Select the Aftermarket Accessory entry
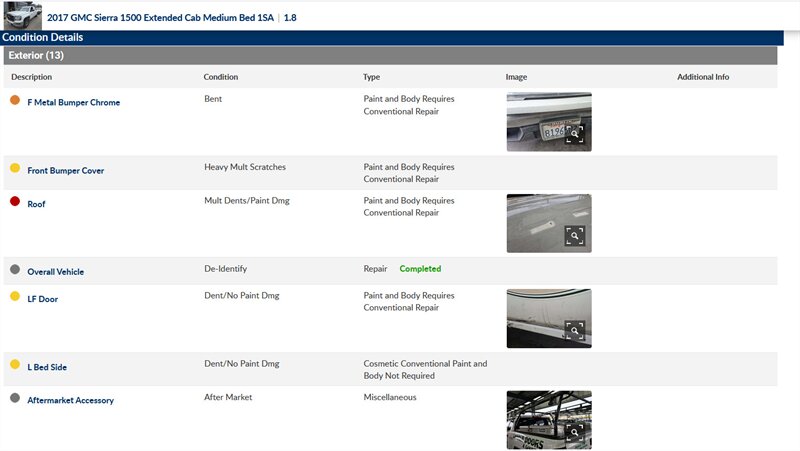This screenshot has height=451, width=800. (70, 401)
